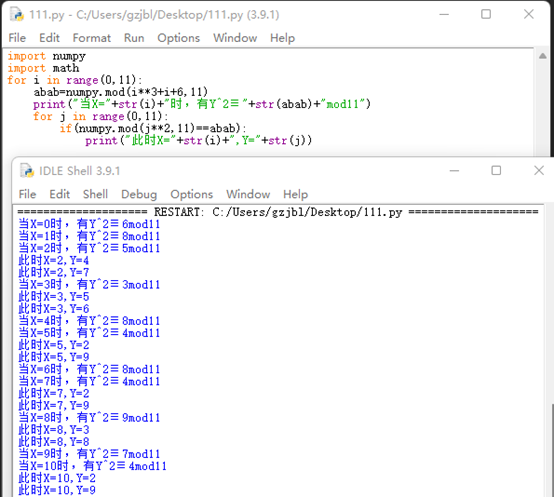Screen dimensions: 554x497
Task: Minimize the 111.py editor window
Action: [x=444, y=14]
